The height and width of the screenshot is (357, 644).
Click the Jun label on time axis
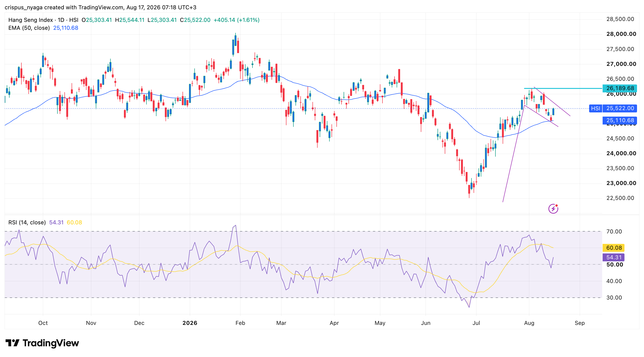[426, 323]
